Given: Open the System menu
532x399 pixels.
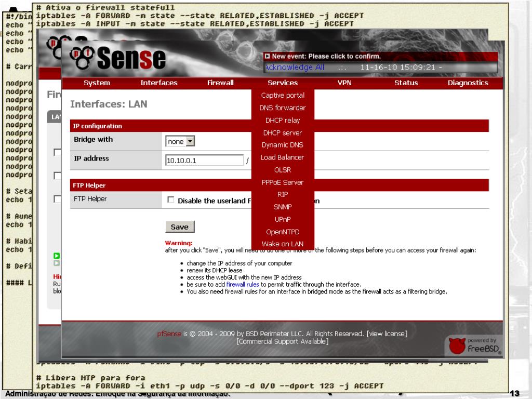Looking at the screenshot, I should coord(97,83).
